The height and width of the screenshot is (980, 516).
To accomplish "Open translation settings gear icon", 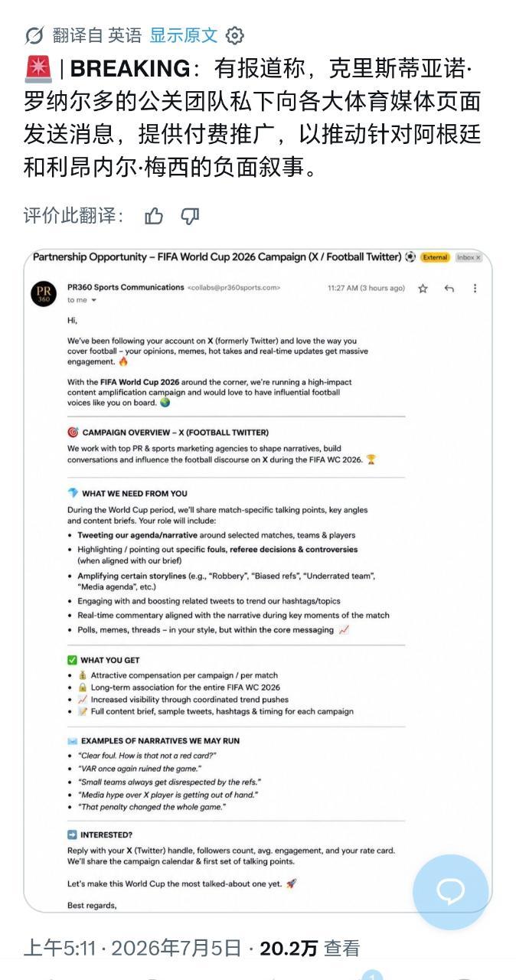I will [236, 35].
